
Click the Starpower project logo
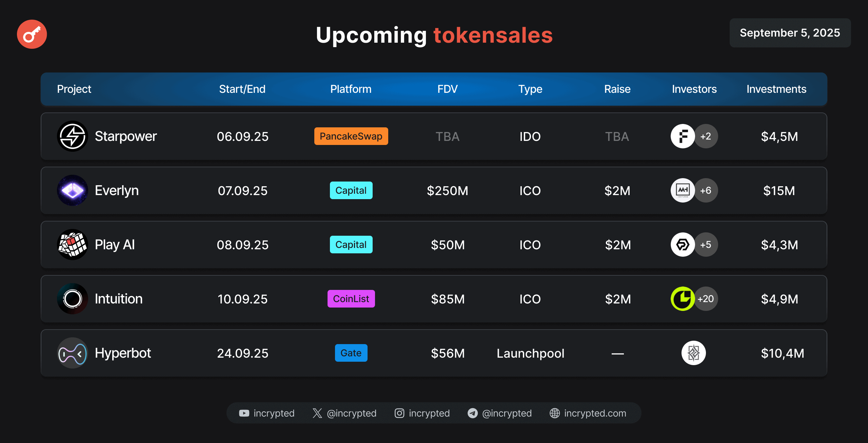[73, 136]
